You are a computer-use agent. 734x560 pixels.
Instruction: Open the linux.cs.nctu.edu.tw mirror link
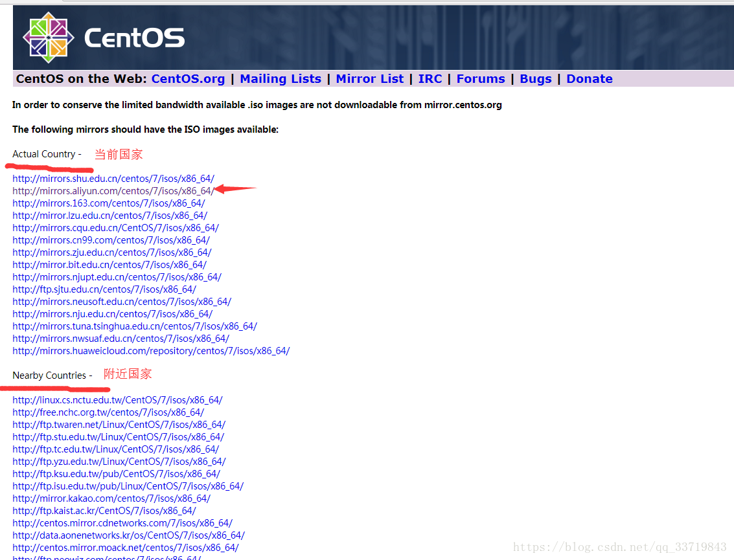(117, 400)
